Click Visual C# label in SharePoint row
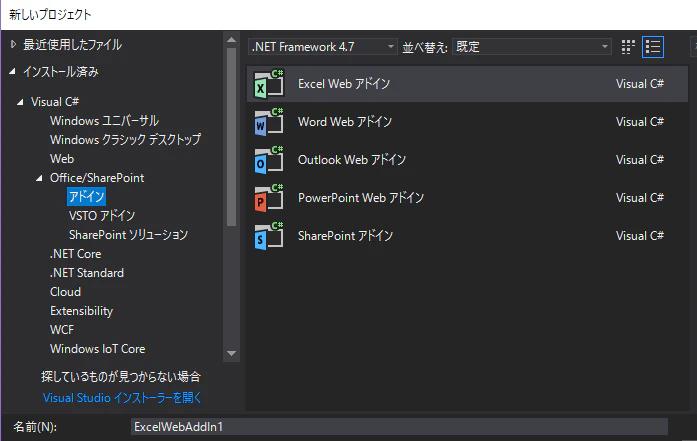Screen dimensions: 697x441 tap(640, 236)
